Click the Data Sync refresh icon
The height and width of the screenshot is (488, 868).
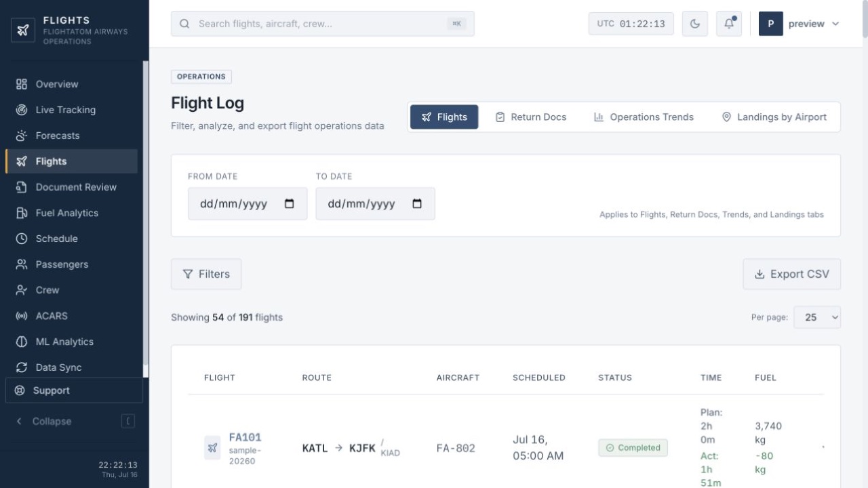pyautogui.click(x=22, y=367)
